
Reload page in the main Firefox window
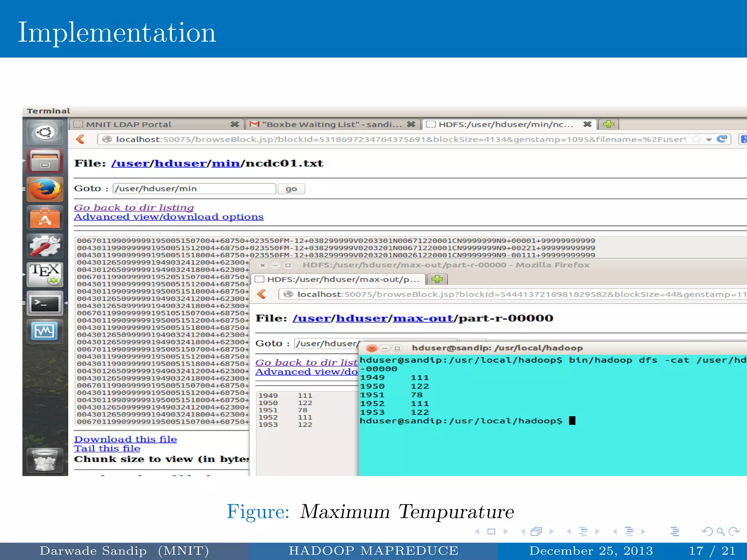tap(722, 139)
